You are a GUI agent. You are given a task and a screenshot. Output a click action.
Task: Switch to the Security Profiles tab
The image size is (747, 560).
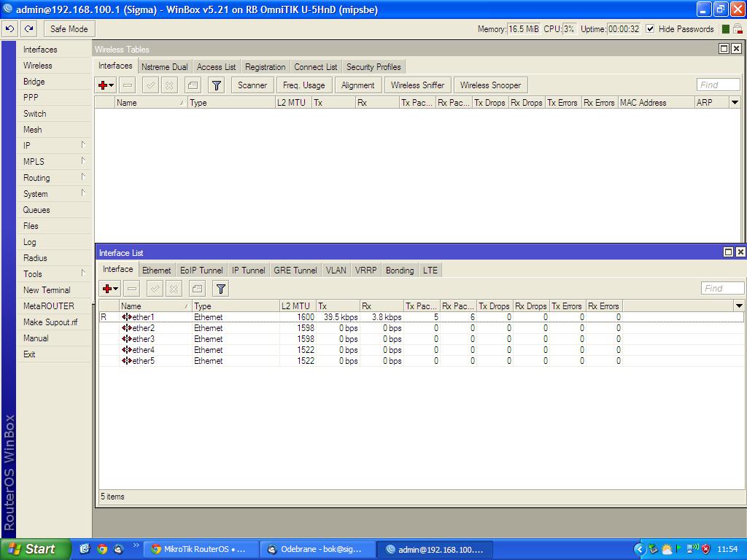point(373,66)
